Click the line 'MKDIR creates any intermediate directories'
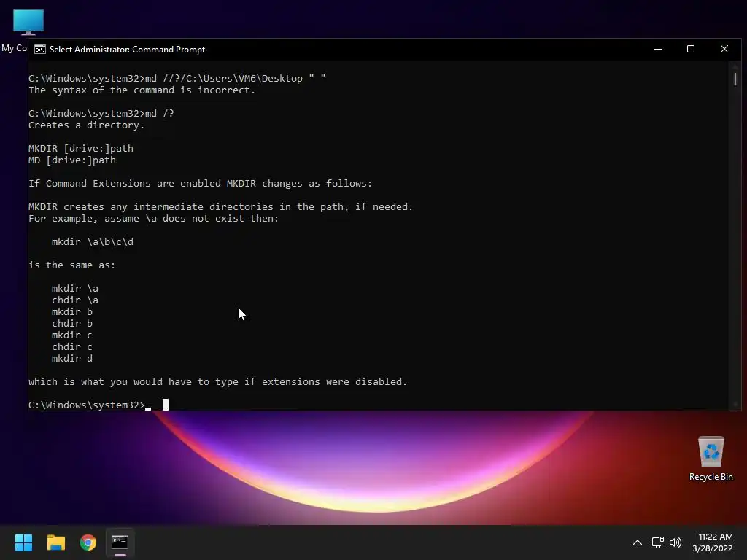747x560 pixels. pyautogui.click(x=220, y=206)
